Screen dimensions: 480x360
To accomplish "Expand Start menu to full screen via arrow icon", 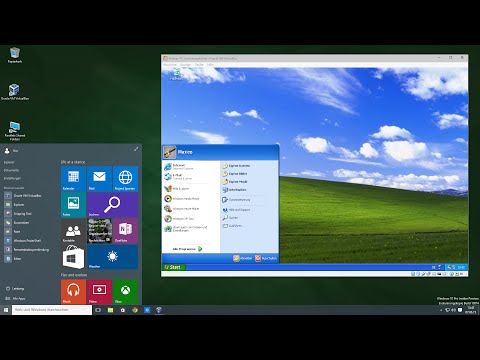I will coord(136,149).
